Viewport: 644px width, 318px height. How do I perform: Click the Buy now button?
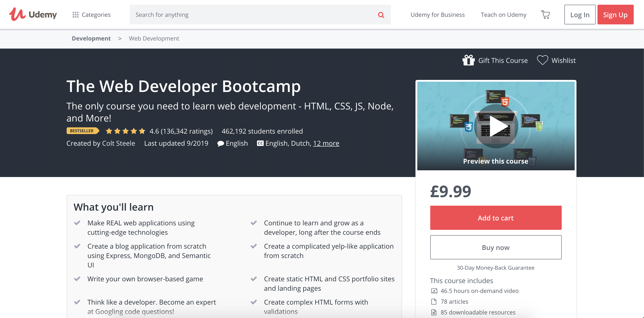tap(496, 247)
